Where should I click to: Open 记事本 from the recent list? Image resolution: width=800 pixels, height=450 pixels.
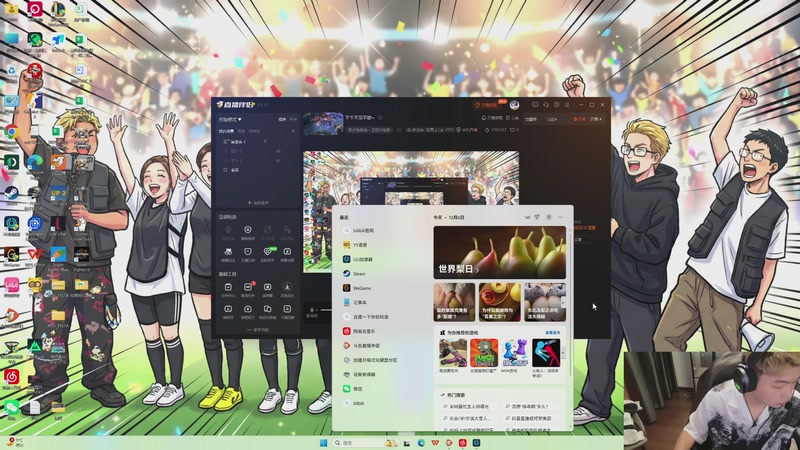click(x=383, y=303)
